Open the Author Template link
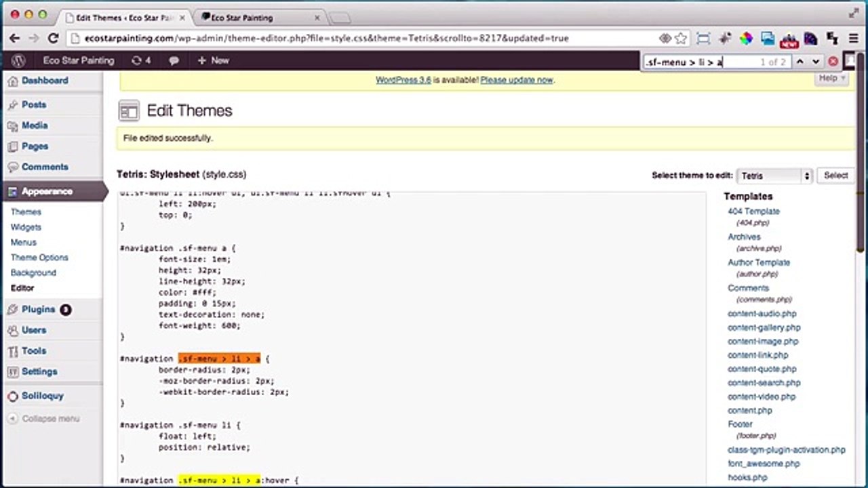868x488 pixels. coord(759,262)
